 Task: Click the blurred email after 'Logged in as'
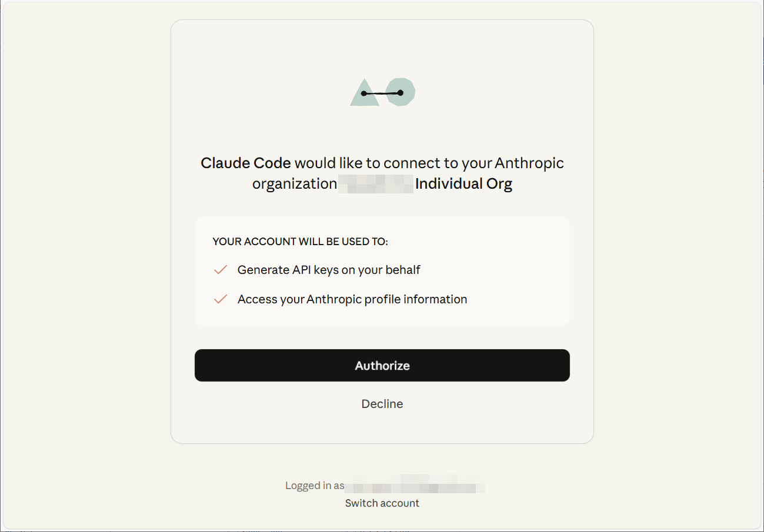(x=415, y=487)
